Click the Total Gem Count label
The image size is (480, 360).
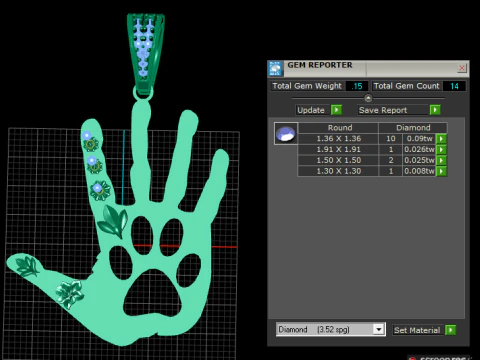(406, 86)
